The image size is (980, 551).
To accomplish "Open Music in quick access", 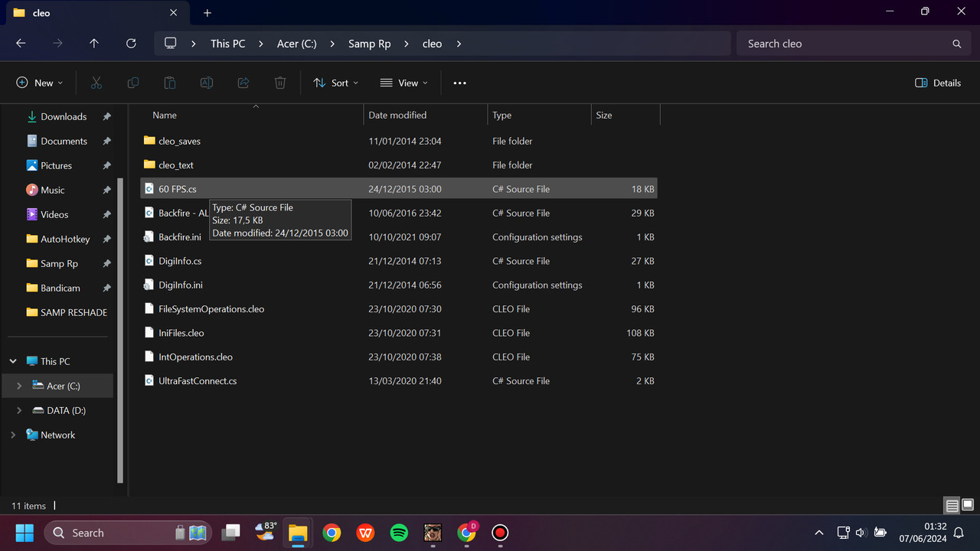I will (x=53, y=190).
